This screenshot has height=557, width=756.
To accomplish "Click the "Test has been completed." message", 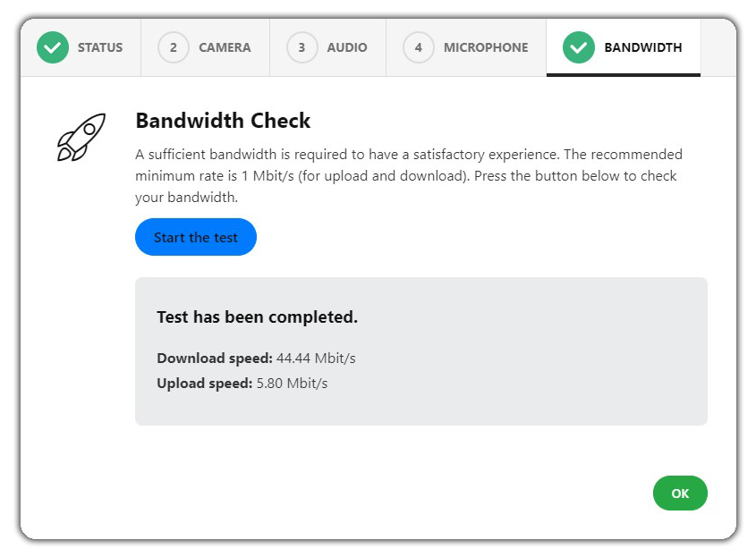I will (257, 317).
